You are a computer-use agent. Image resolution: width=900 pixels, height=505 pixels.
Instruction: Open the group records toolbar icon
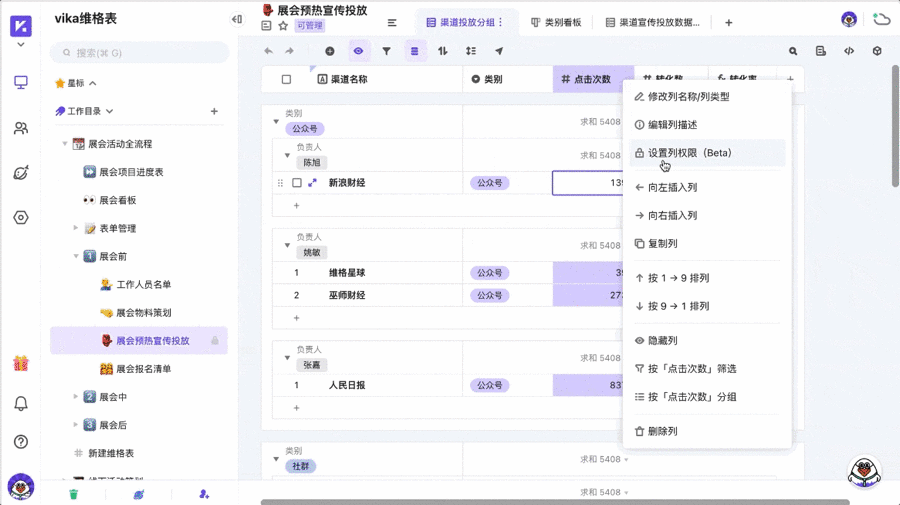tap(414, 51)
